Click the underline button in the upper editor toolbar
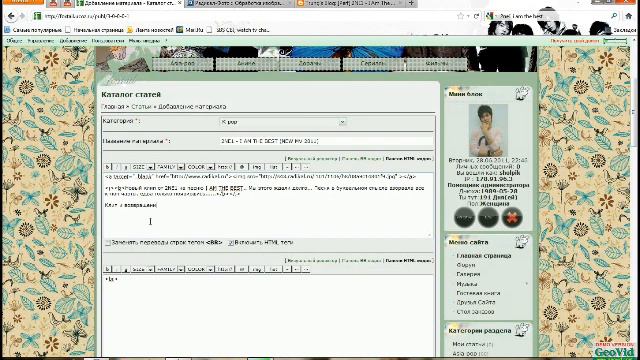Viewport: 640px width, 360px height. 126,167
